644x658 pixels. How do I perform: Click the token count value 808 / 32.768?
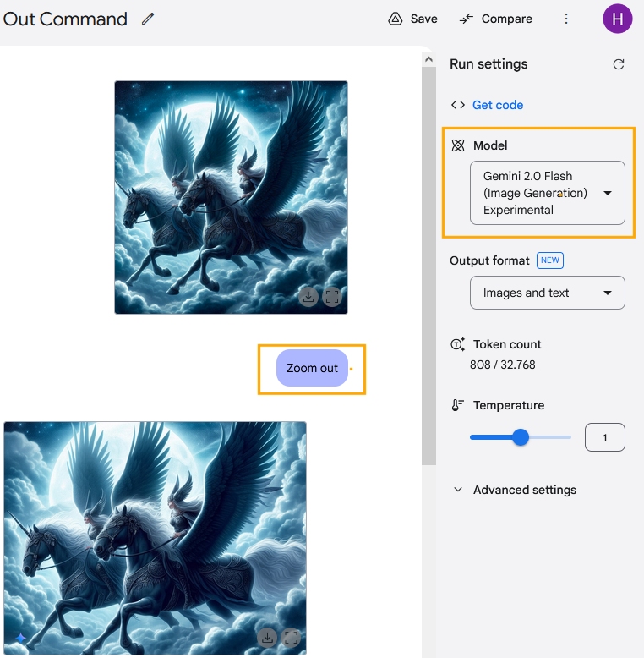[502, 365]
